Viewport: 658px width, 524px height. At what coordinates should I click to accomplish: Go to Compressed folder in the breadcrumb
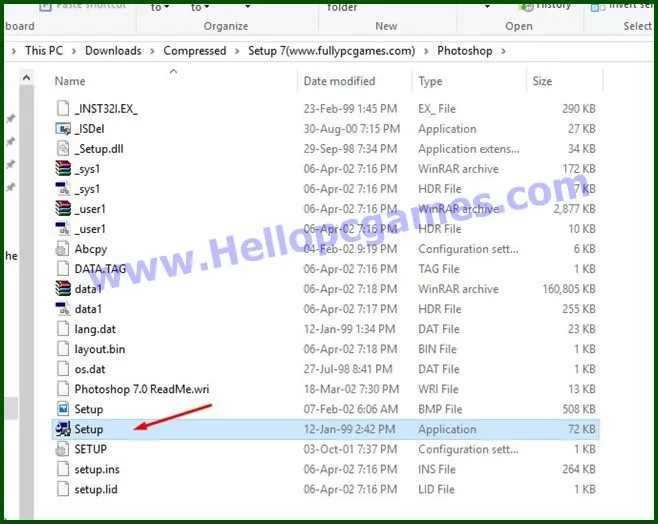(x=194, y=51)
